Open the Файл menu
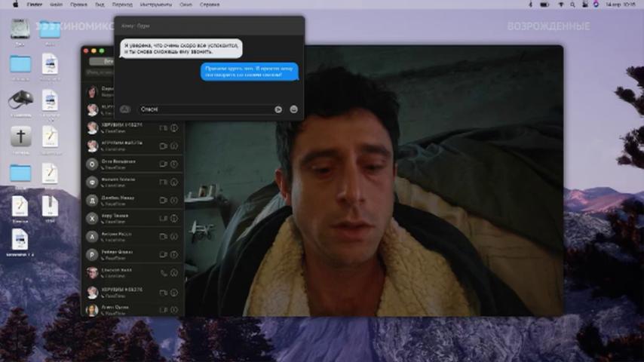 pos(57,5)
